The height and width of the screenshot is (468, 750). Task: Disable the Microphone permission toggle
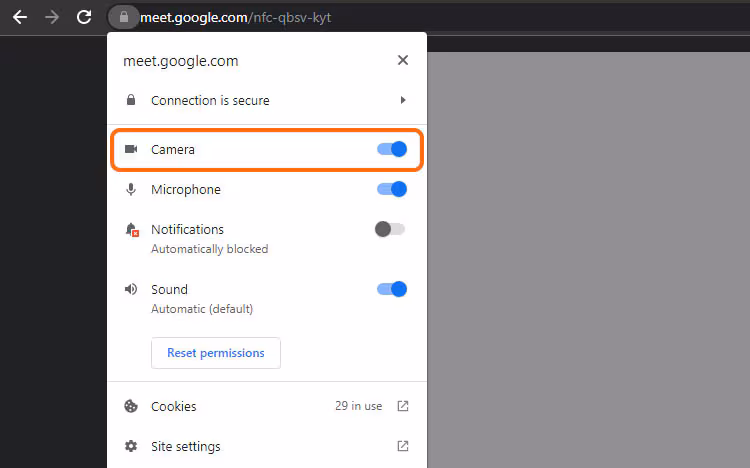(x=391, y=189)
